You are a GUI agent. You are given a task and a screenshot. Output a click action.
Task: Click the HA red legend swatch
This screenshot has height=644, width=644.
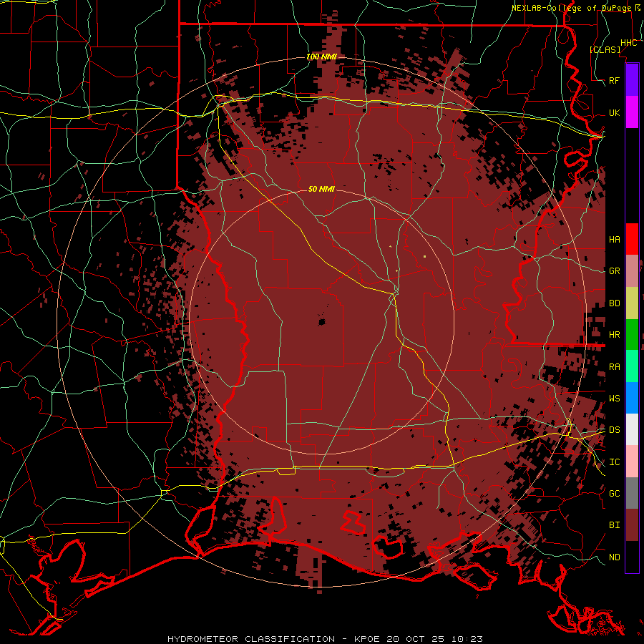[632, 239]
